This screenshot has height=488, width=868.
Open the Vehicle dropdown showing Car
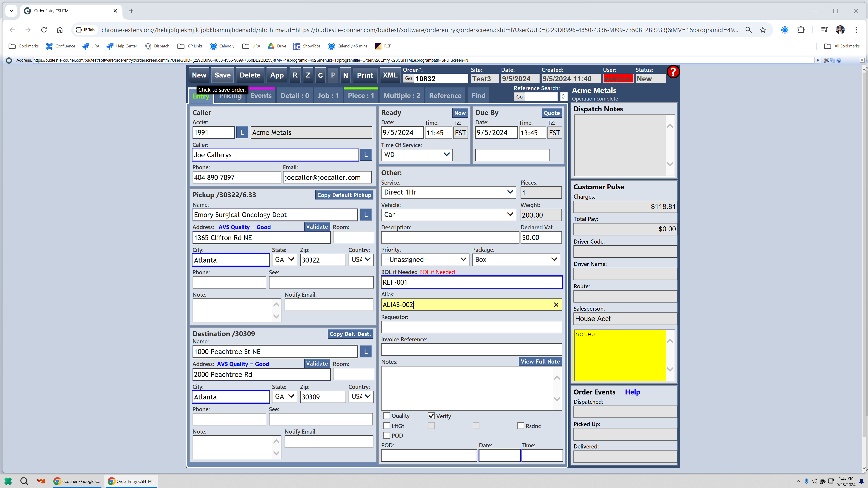coord(448,215)
